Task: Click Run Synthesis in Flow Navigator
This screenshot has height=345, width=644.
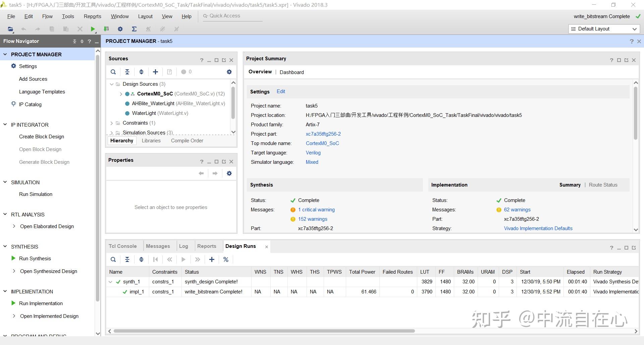Action: point(35,258)
